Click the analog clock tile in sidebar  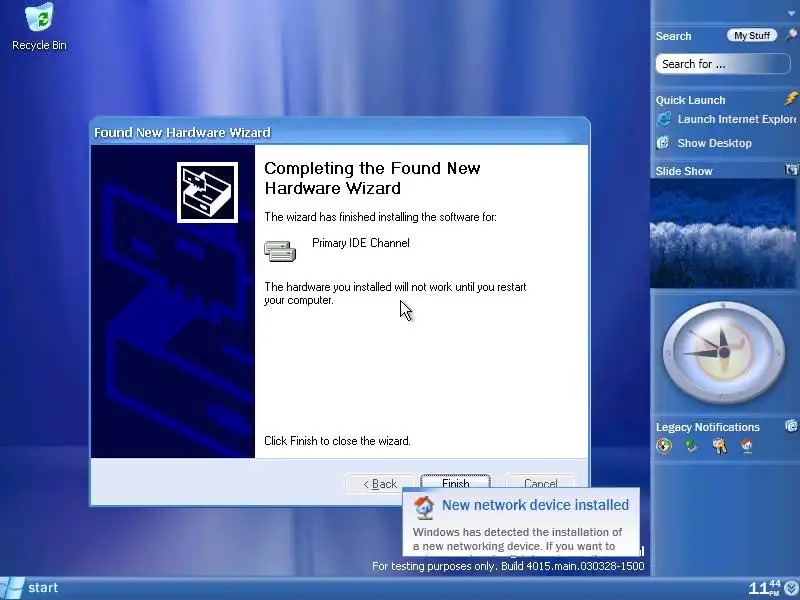click(x=723, y=352)
